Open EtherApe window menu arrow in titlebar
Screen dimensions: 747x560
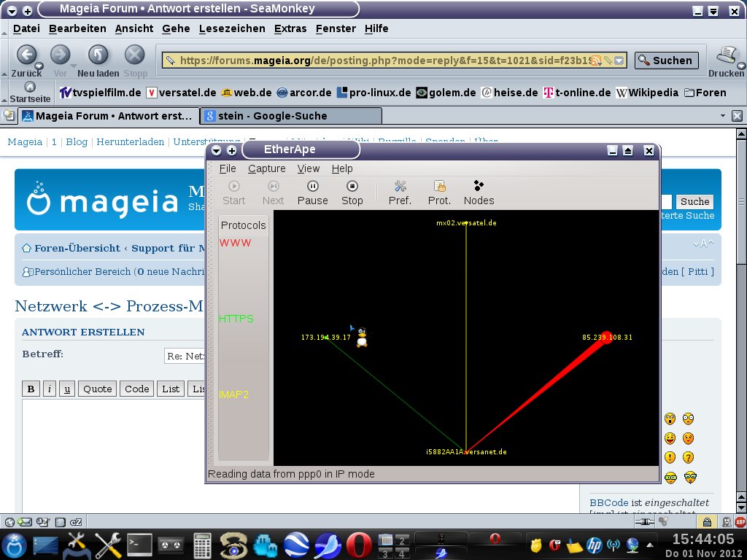[x=216, y=150]
